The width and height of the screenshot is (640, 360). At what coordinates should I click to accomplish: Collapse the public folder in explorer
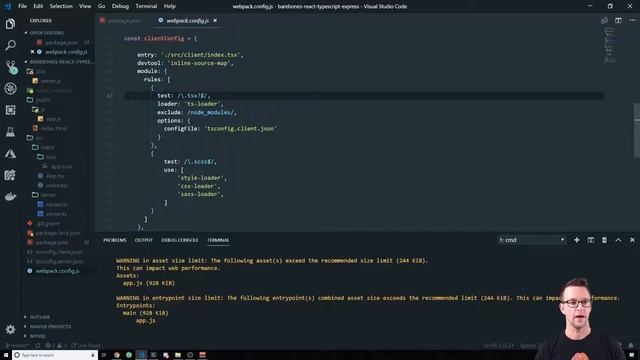coord(43,100)
